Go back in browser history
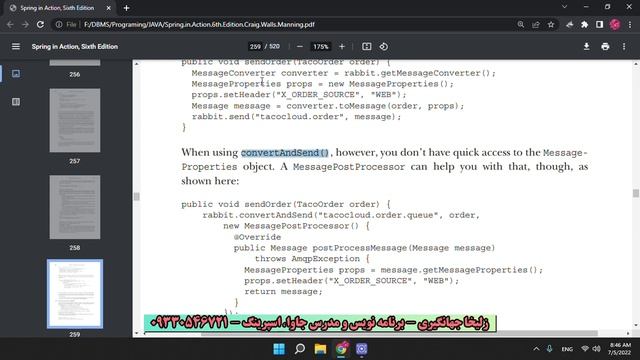 click(10, 24)
